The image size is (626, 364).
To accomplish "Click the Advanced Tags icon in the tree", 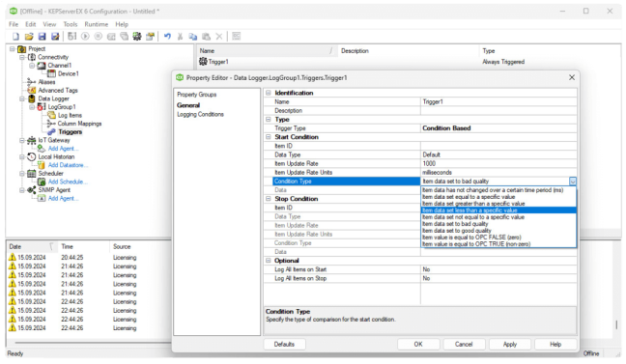I will (x=32, y=90).
